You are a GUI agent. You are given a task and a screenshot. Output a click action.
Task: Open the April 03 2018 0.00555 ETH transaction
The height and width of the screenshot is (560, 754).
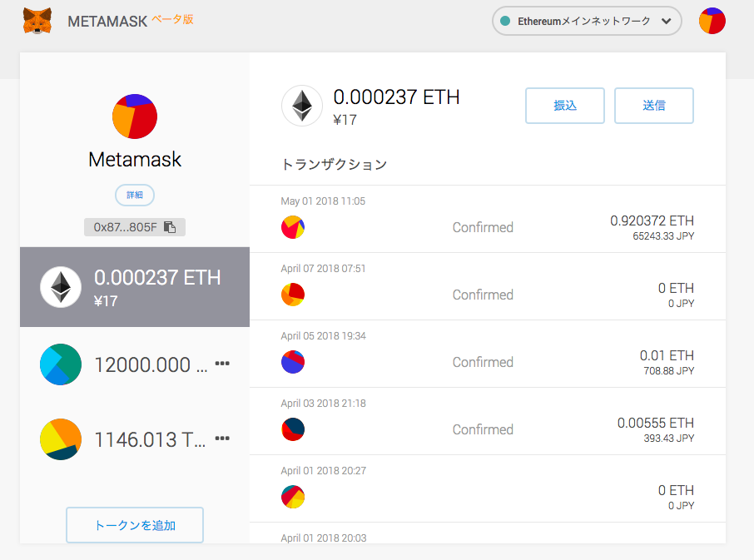pyautogui.click(x=487, y=422)
